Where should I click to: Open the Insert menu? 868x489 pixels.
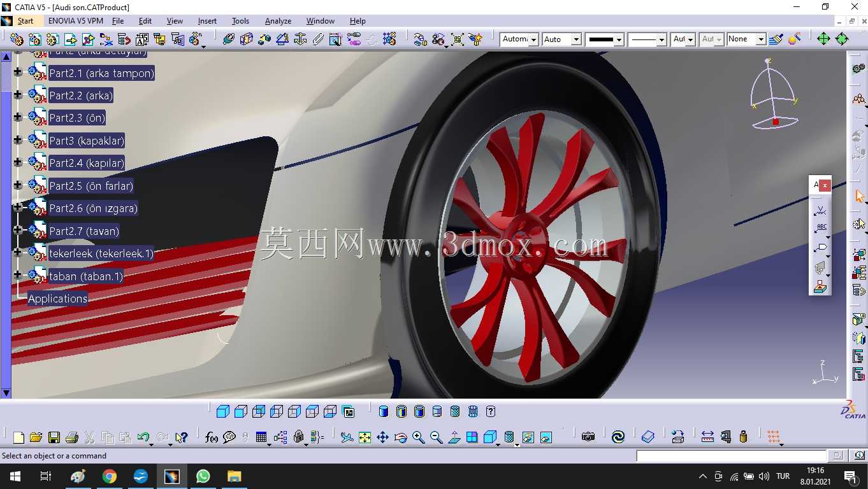point(207,21)
